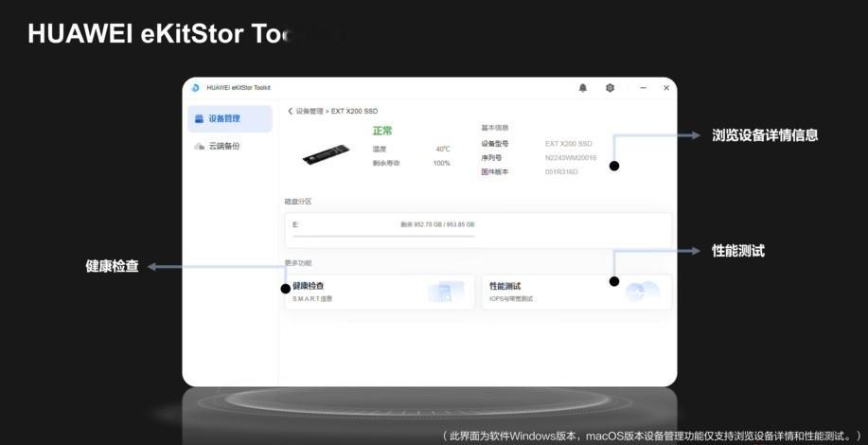Click the 设备型号 label

click(495, 143)
